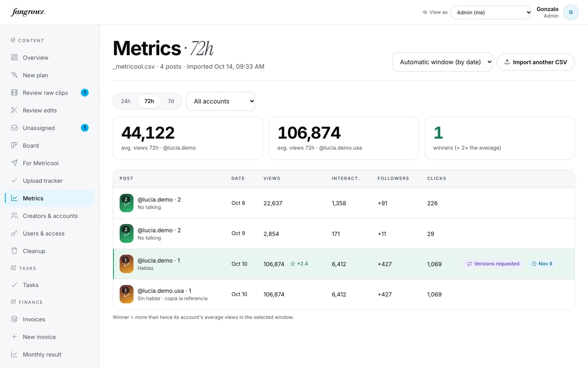The height and width of the screenshot is (368, 588).
Task: Click the 1 winners card
Action: click(x=499, y=138)
